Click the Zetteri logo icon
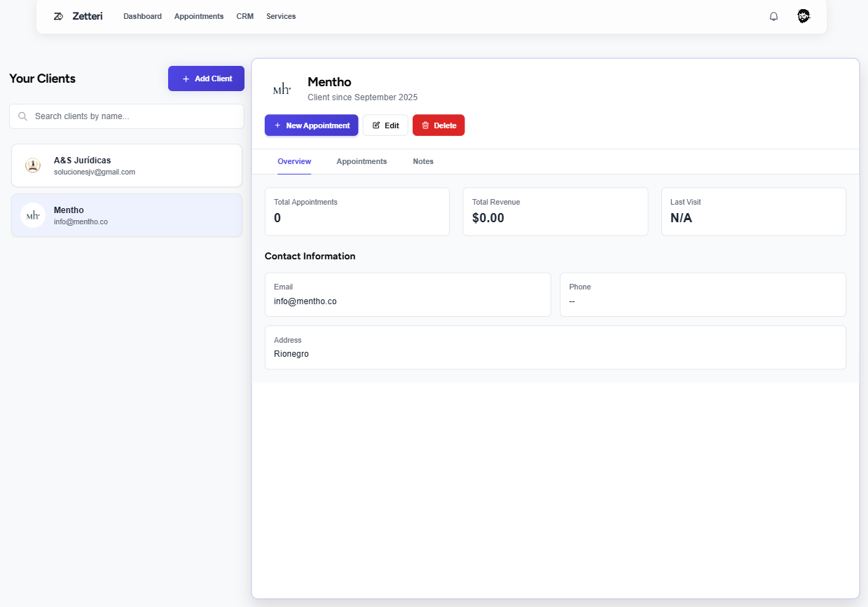868x607 pixels. click(x=58, y=15)
